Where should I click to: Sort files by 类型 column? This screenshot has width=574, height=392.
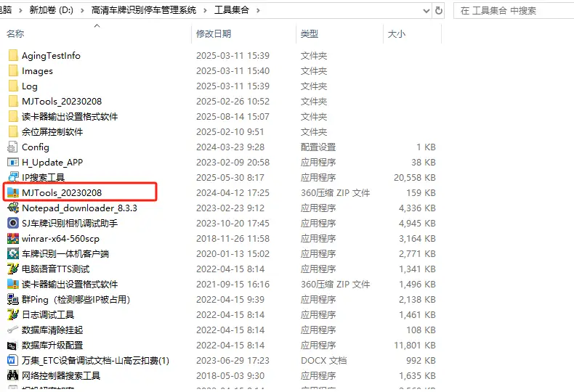click(310, 33)
